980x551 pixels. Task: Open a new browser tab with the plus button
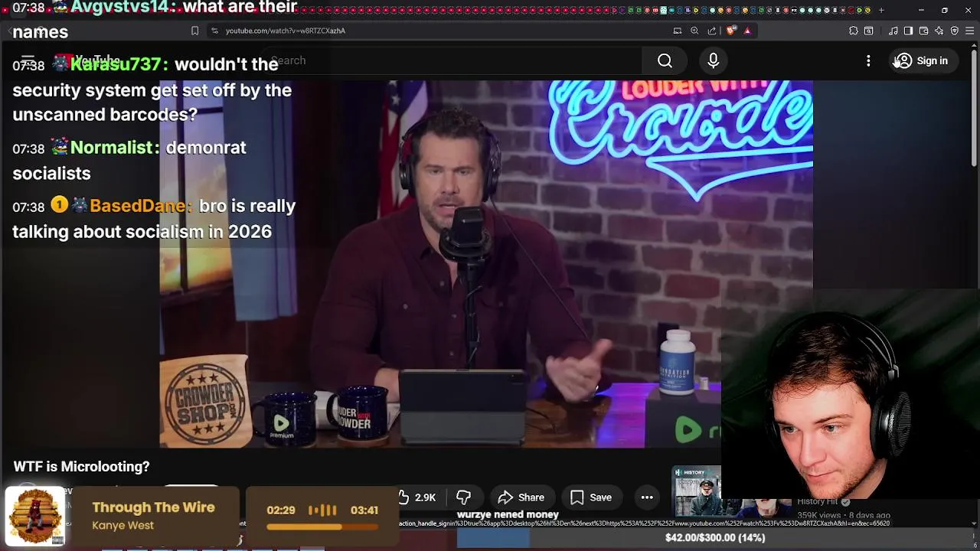(x=881, y=10)
